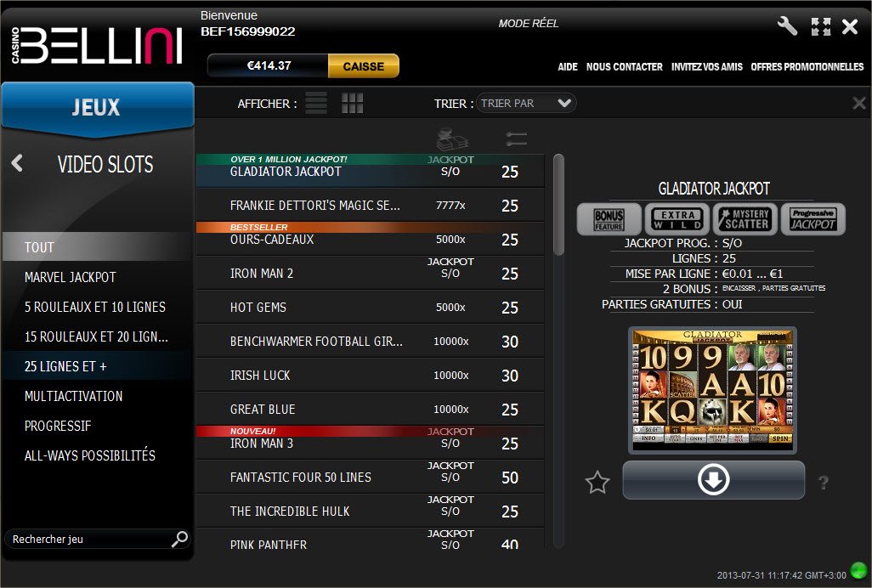Select Hot Gems game row
Screen dimensions: 872x588
pyautogui.click(x=370, y=307)
